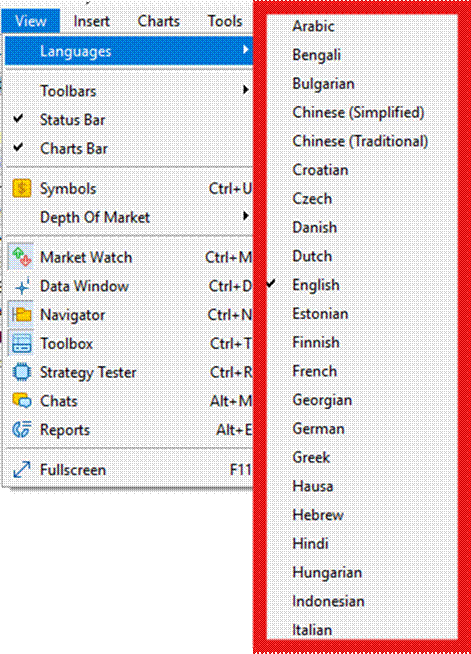This screenshot has width=471, height=654.
Task: Select Czech language
Action: (x=312, y=199)
